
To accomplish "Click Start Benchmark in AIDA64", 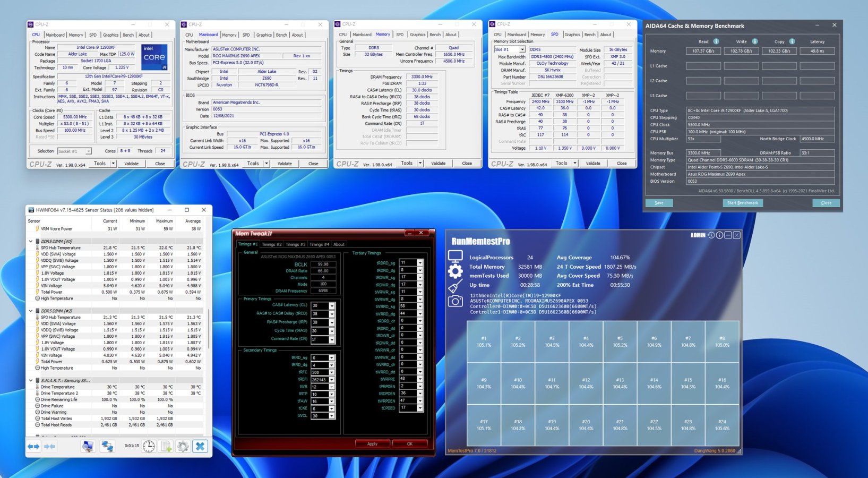I will click(x=743, y=203).
